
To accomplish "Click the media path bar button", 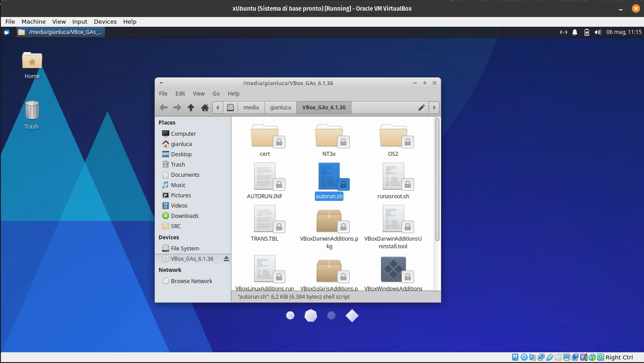I will (x=251, y=108).
